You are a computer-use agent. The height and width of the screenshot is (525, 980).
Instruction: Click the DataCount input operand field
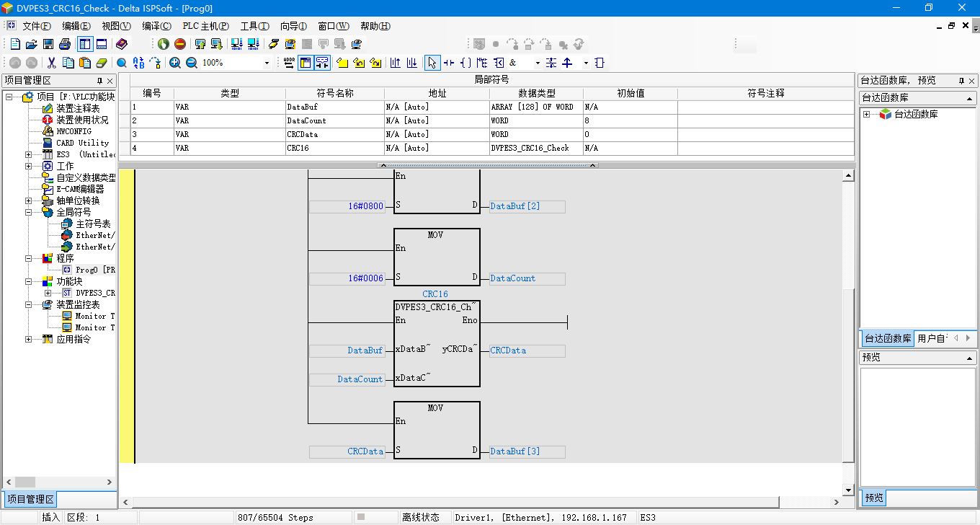pos(347,379)
